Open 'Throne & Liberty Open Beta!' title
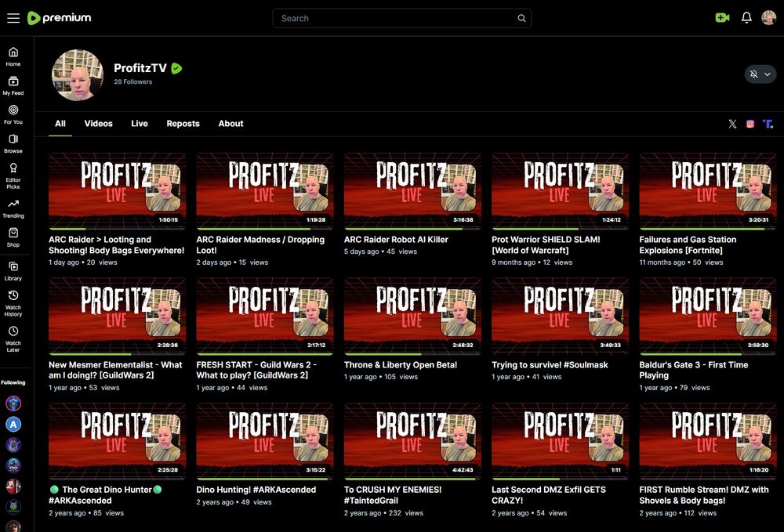This screenshot has height=532, width=784. coord(401,365)
